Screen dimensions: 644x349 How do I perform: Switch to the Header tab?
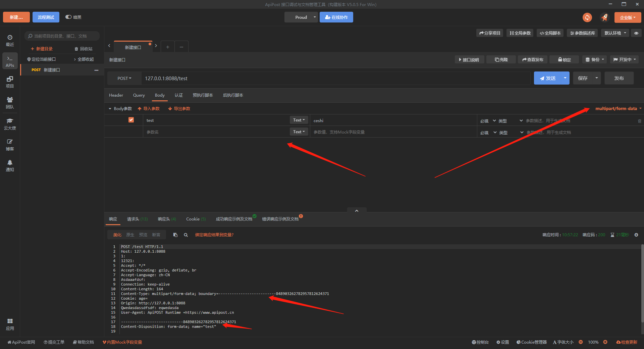(116, 95)
